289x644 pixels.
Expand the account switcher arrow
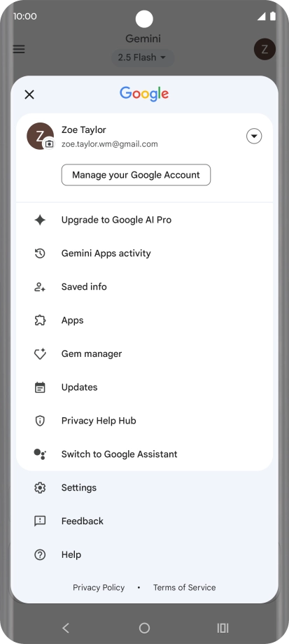[254, 136]
